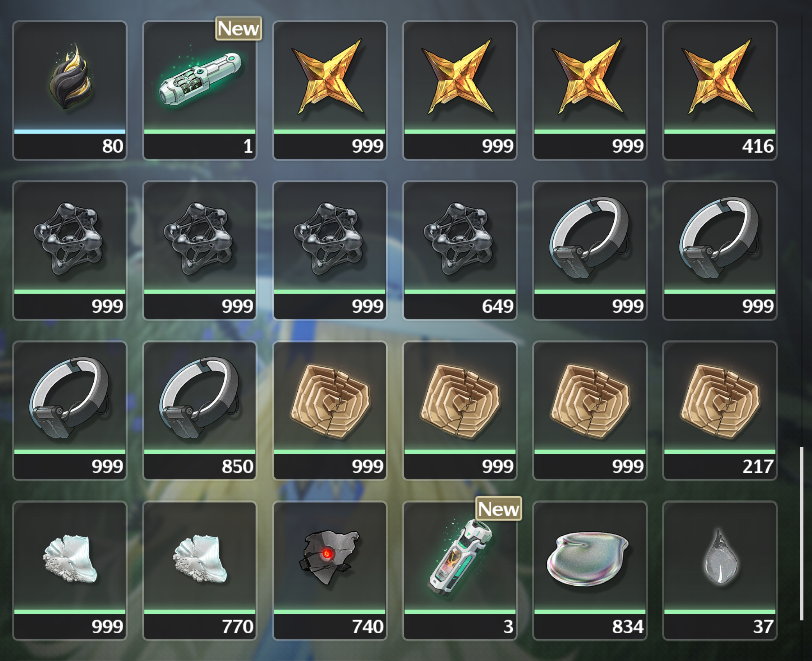Select the white coral item with 770

(x=200, y=571)
